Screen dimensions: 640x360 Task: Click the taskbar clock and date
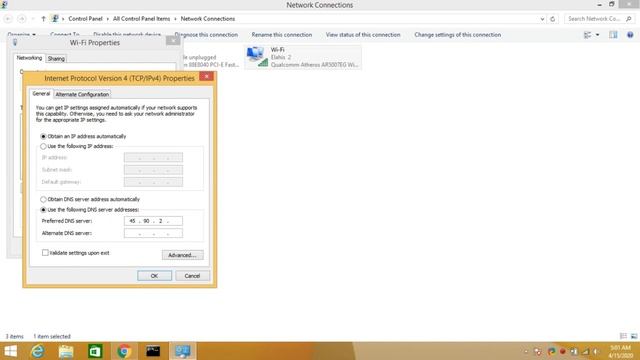click(x=620, y=351)
